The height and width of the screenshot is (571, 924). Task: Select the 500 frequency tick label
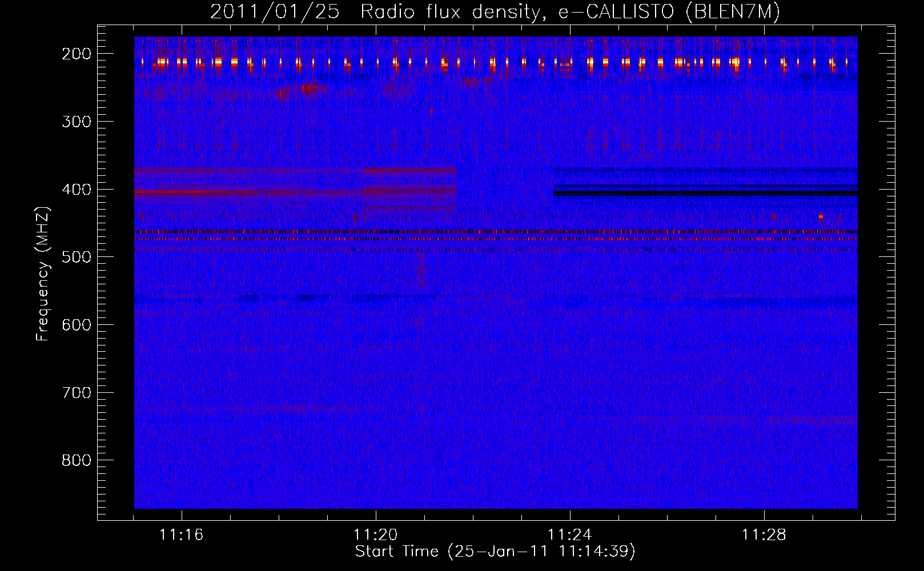point(77,257)
